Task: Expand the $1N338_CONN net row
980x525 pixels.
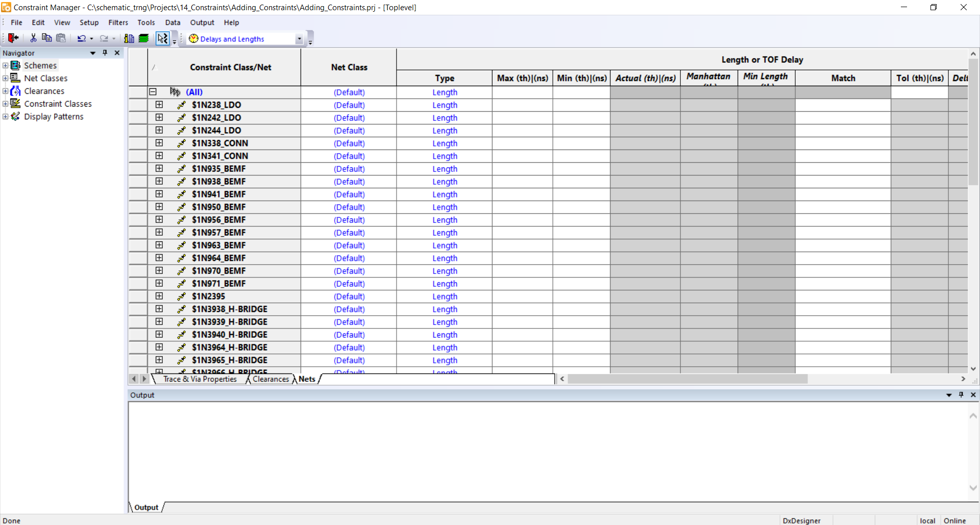Action: coord(159,143)
